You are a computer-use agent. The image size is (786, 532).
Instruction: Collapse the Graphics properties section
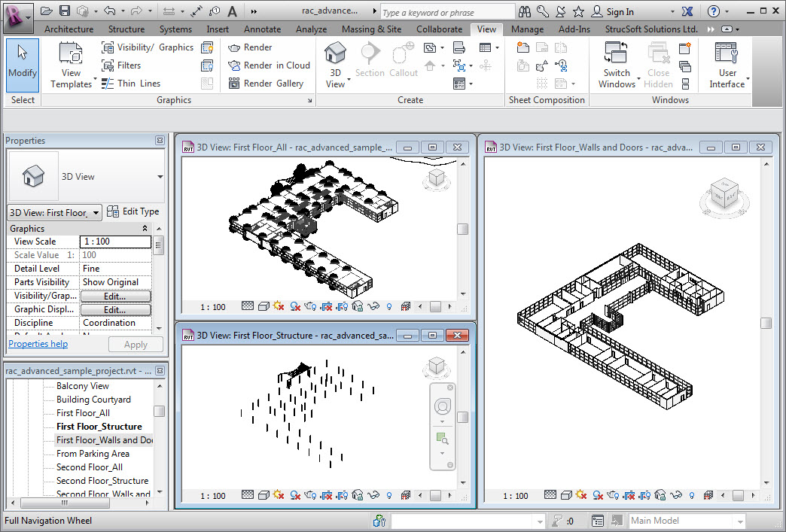pyautogui.click(x=145, y=229)
